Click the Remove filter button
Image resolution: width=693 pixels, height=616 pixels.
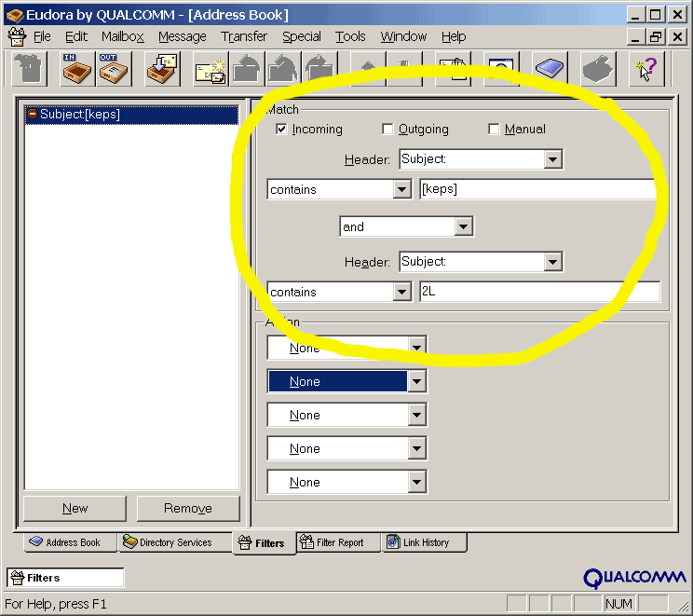pyautogui.click(x=188, y=508)
